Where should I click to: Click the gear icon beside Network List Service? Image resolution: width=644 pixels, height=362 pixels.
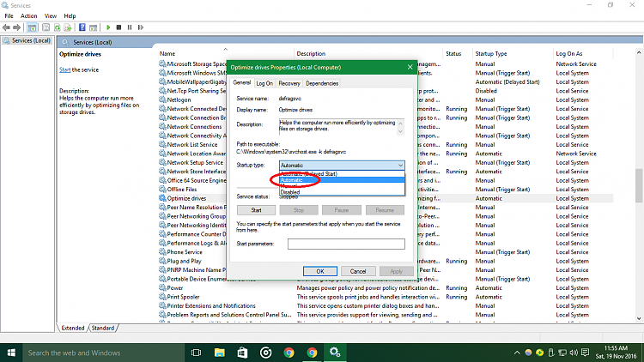[162, 144]
